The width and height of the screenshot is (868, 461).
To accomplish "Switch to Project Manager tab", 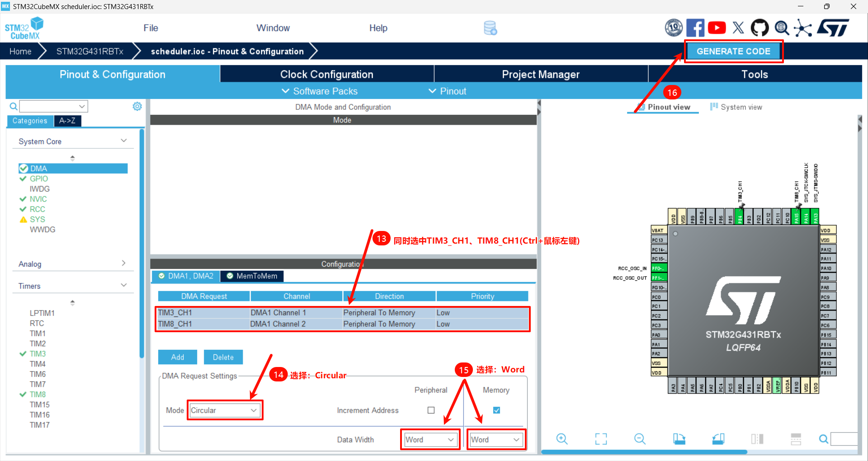I will pos(541,74).
